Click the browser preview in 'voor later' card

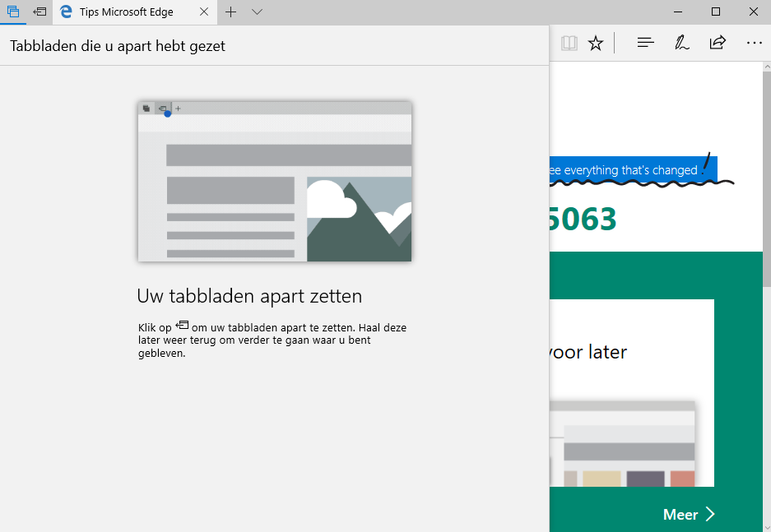click(x=622, y=444)
